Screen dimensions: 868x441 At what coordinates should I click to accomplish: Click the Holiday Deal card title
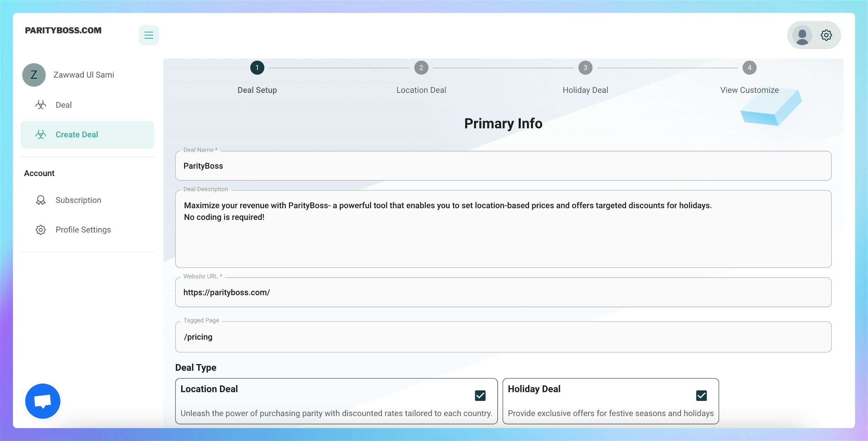click(x=534, y=389)
